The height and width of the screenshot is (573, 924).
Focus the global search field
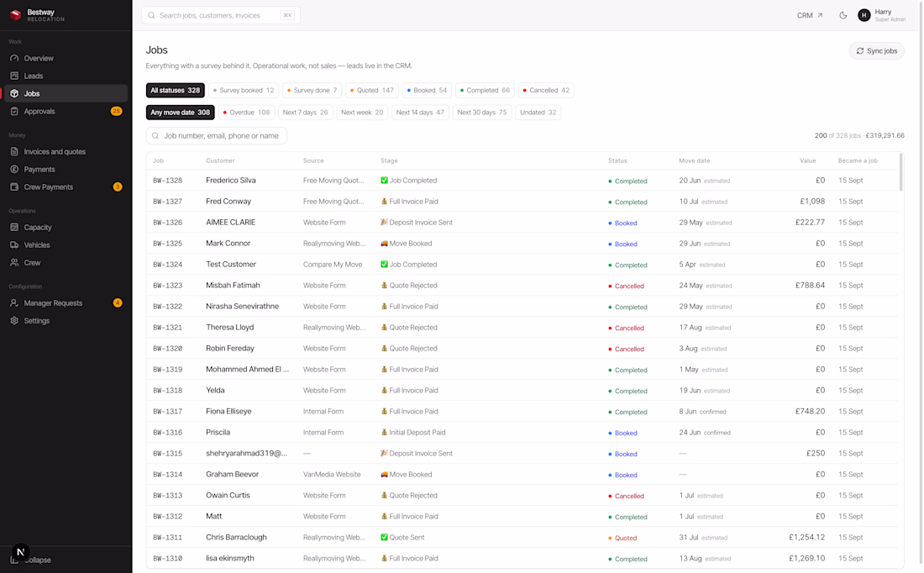point(221,15)
